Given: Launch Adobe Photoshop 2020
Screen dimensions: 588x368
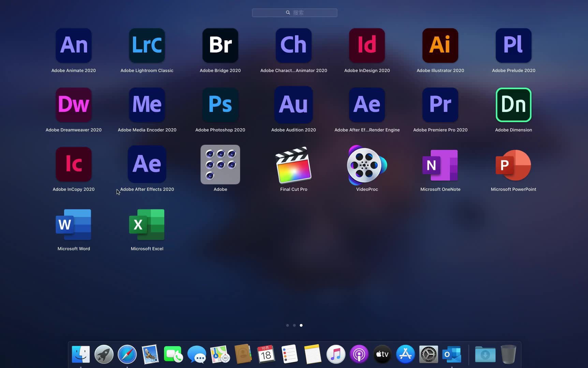Looking at the screenshot, I should [220, 105].
